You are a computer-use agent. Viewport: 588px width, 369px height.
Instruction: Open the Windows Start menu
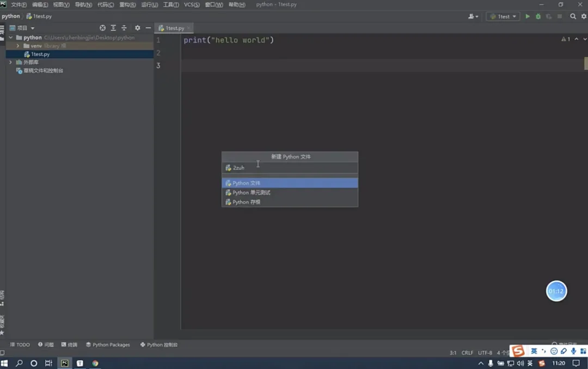pyautogui.click(x=4, y=364)
